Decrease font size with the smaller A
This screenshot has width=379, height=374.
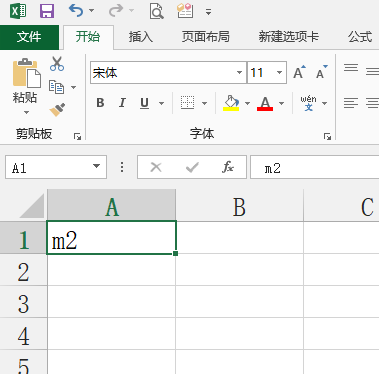click(x=322, y=72)
